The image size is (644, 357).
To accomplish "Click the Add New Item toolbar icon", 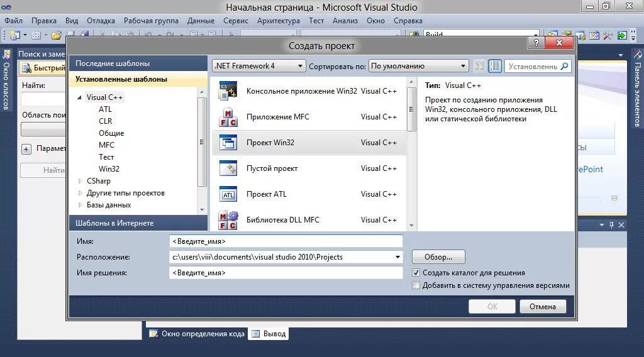I will point(36,35).
